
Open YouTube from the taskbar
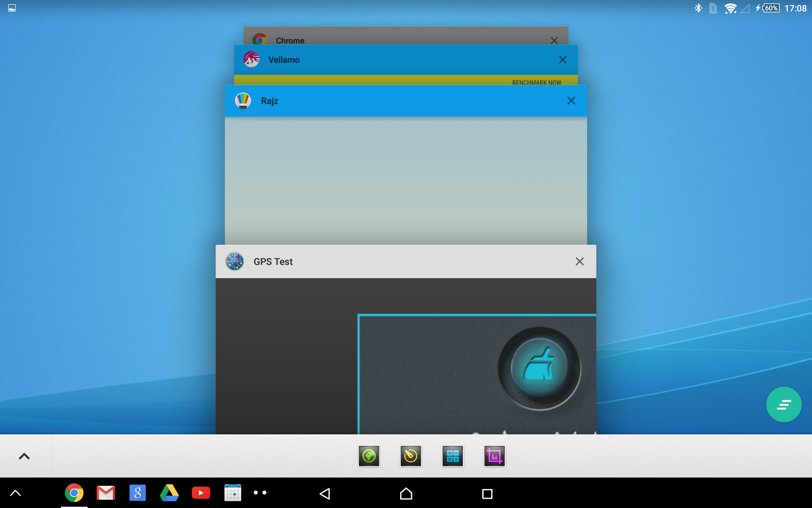[x=201, y=493]
